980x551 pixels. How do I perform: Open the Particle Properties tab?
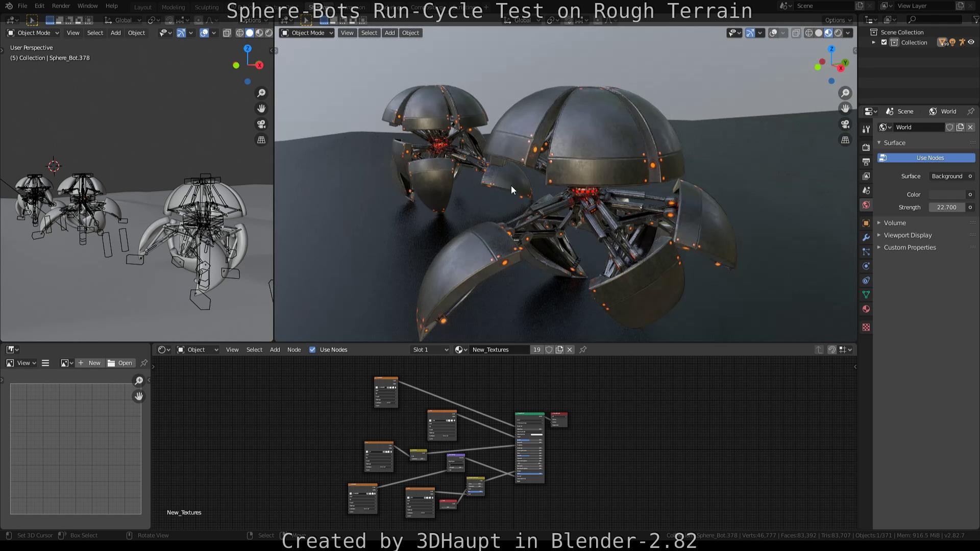(x=866, y=251)
